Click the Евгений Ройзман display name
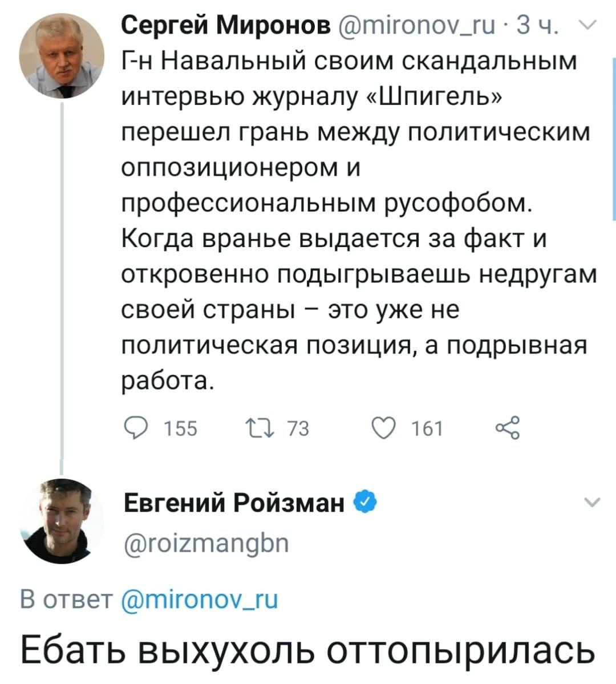 click(234, 504)
